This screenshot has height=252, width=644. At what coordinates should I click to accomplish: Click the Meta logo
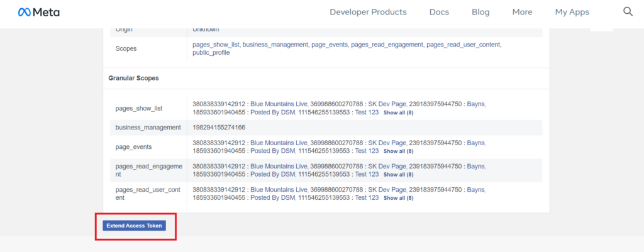(39, 13)
